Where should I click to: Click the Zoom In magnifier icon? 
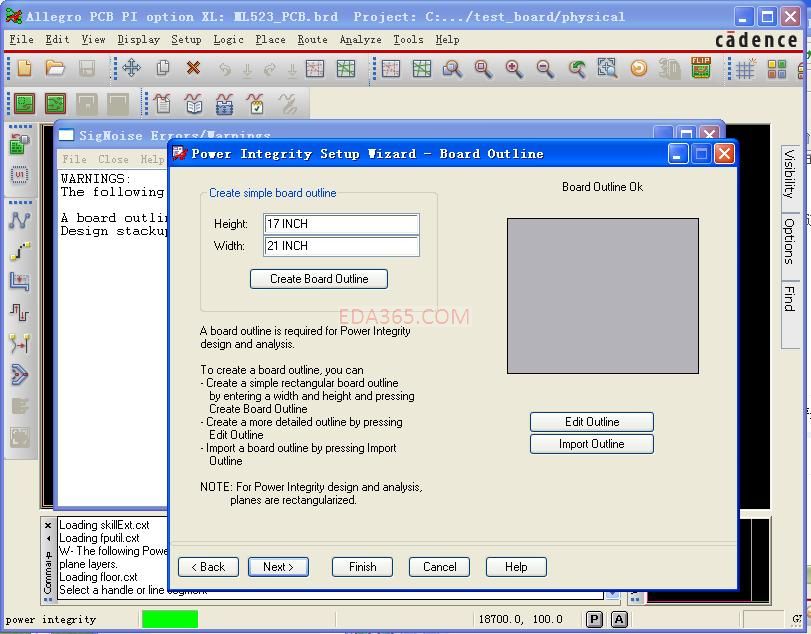[514, 69]
